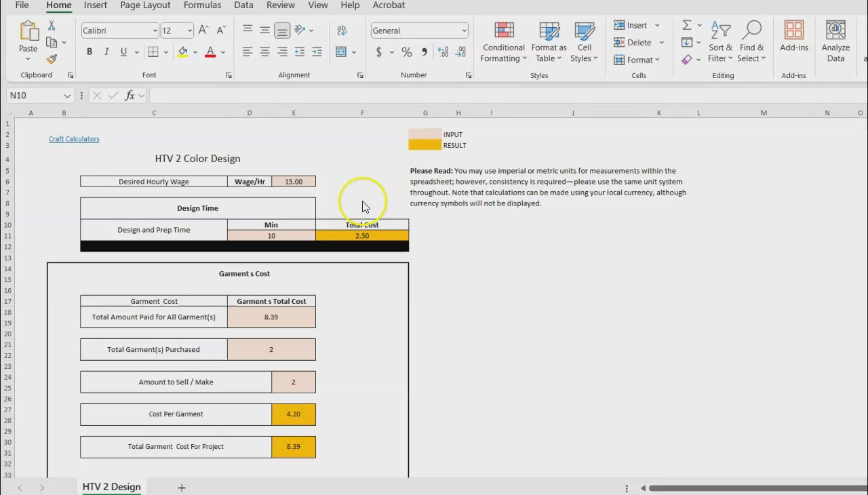The width and height of the screenshot is (868, 495).
Task: Click the Cut scissors icon
Action: point(52,26)
